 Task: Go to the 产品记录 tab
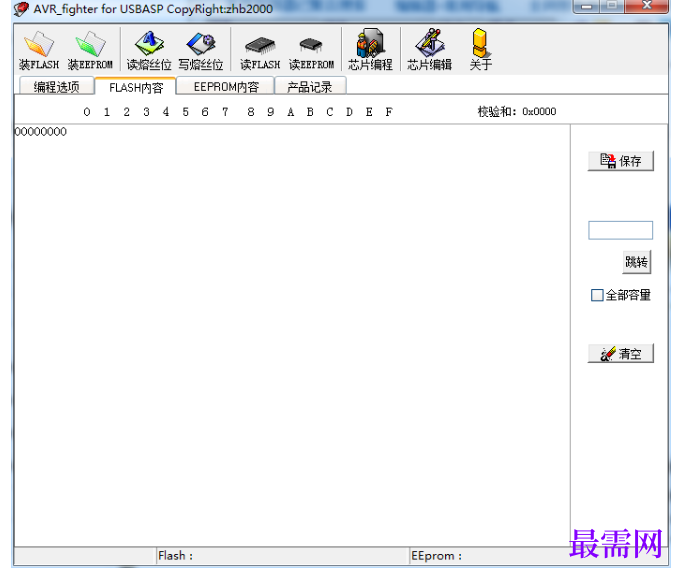click(x=310, y=86)
